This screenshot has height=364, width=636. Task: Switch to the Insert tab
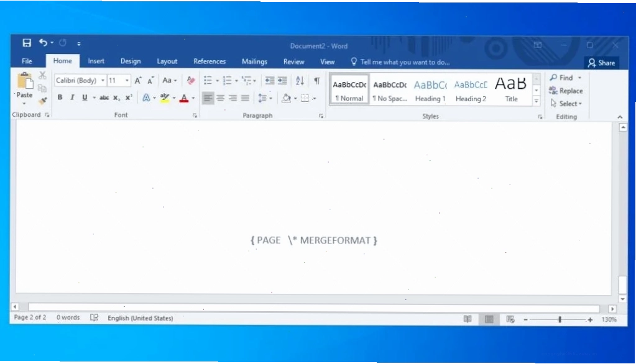tap(96, 61)
